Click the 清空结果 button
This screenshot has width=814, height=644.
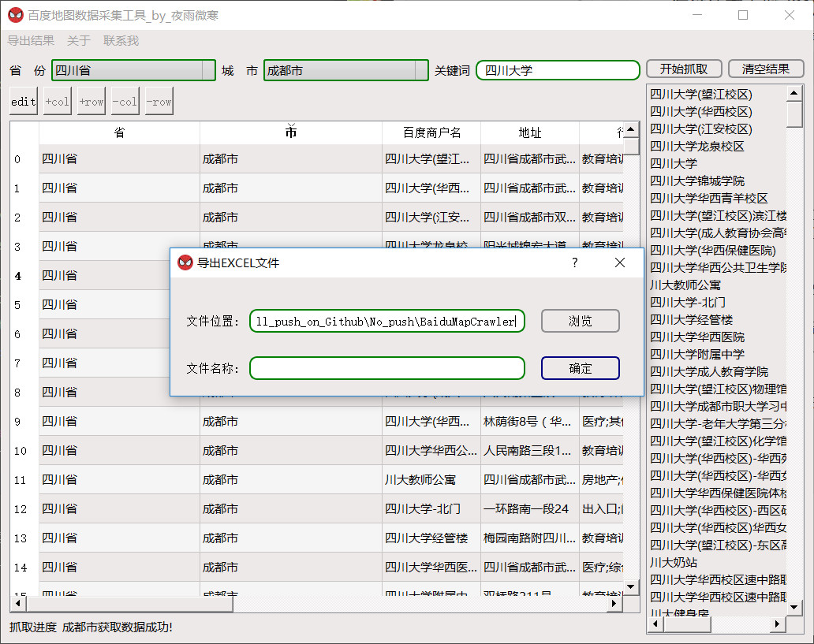pos(766,69)
